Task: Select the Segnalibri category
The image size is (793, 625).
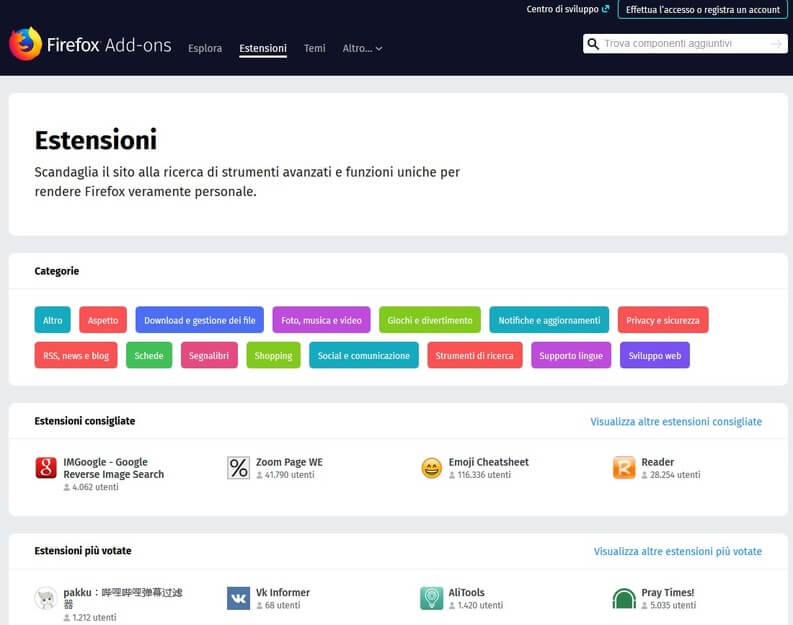Action: coord(209,355)
